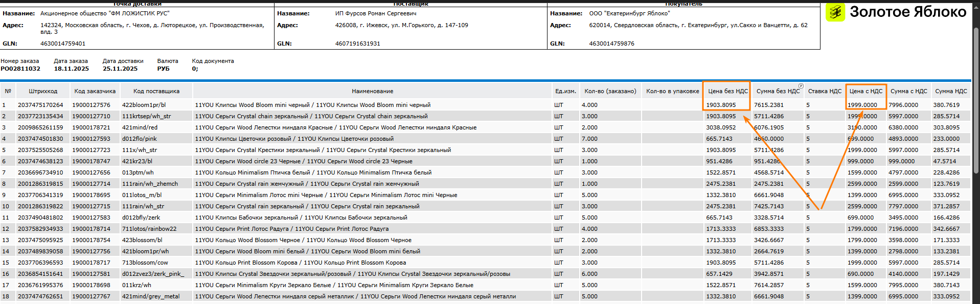Image resolution: width=980 pixels, height=304 pixels.
Task: Click the quantity 7.000 in row 4
Action: 589,139
